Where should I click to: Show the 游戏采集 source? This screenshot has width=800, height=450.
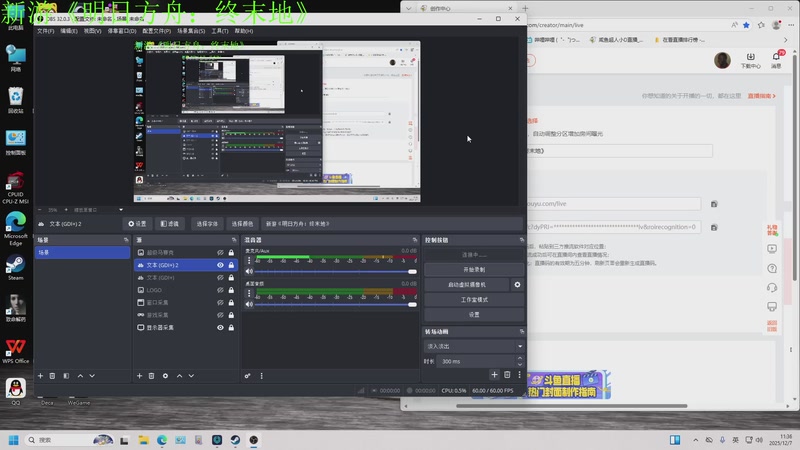[x=220, y=315]
